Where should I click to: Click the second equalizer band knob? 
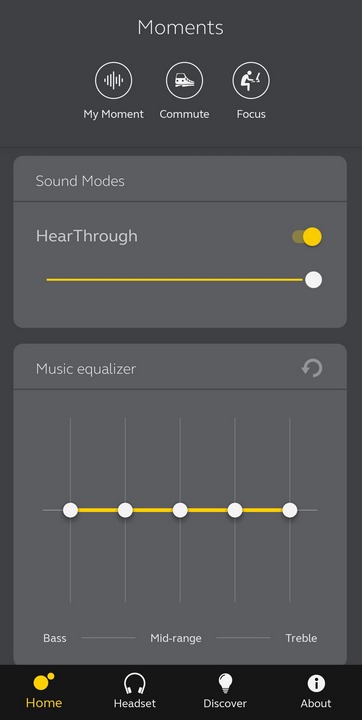point(125,510)
